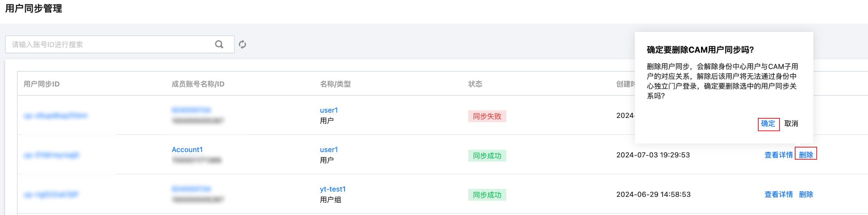The width and height of the screenshot is (868, 215).
Task: Focus the account ID search input
Action: (110, 44)
